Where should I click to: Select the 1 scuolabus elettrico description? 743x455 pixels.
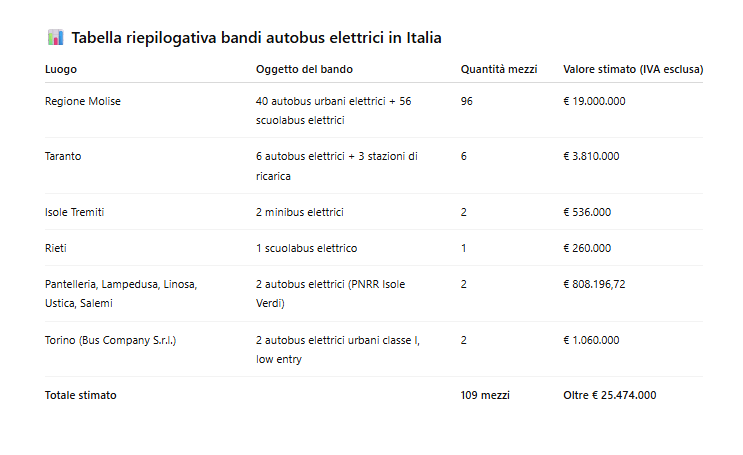pyautogui.click(x=307, y=248)
